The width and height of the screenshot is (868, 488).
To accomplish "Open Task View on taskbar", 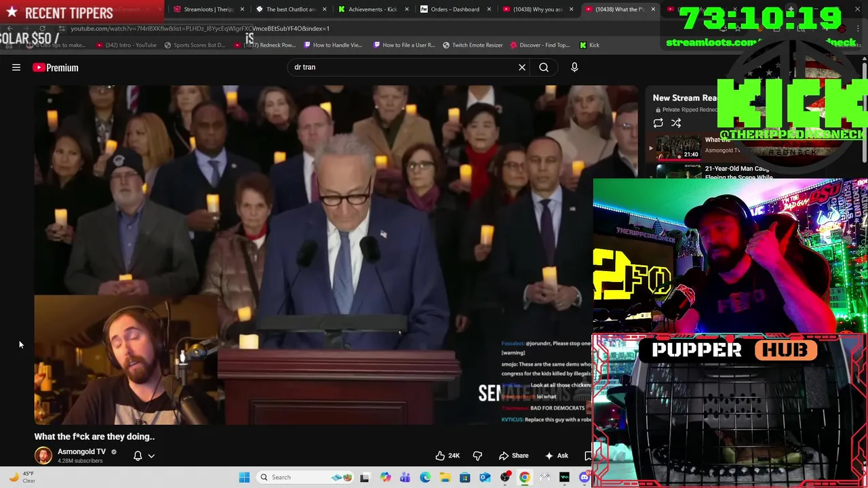I will click(365, 477).
